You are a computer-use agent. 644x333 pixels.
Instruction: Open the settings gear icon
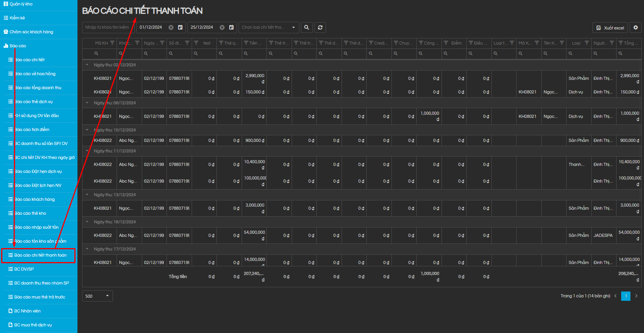pyautogui.click(x=635, y=28)
